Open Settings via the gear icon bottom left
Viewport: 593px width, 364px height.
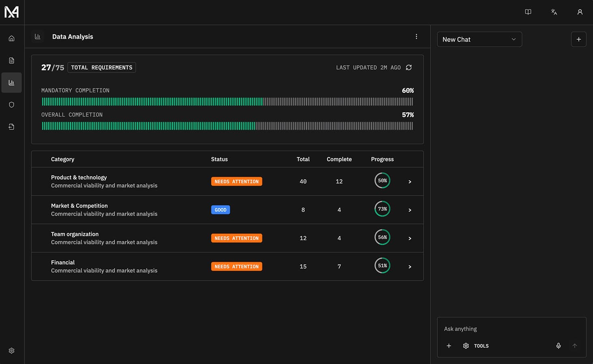(11, 350)
